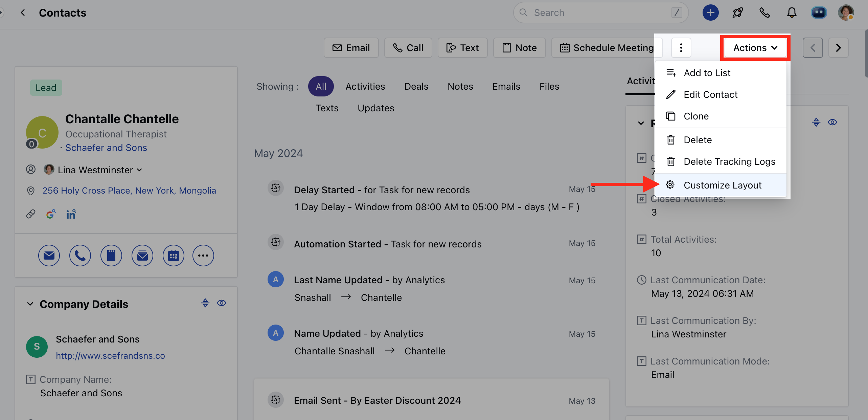Open the Schaefer and Sons company link

(x=106, y=148)
